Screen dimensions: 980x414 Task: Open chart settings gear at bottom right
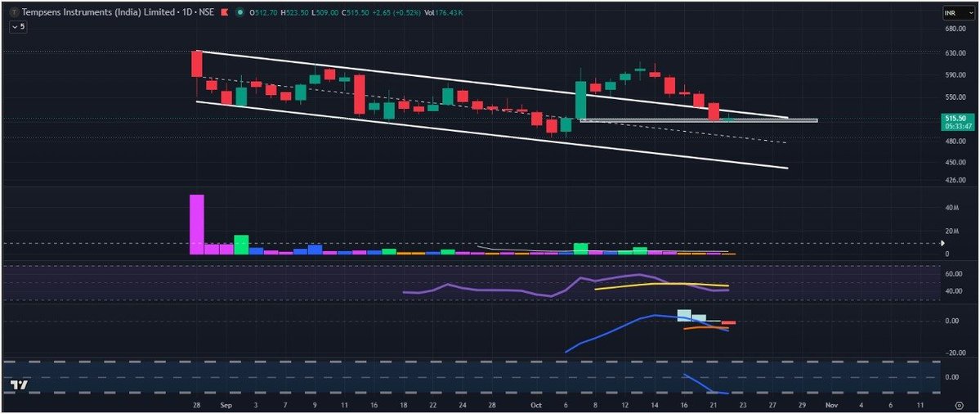pyautogui.click(x=960, y=405)
